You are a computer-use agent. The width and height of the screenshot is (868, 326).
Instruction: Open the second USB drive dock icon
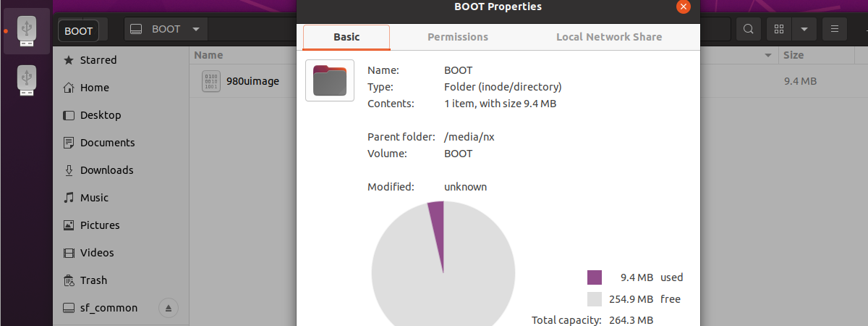[x=27, y=80]
